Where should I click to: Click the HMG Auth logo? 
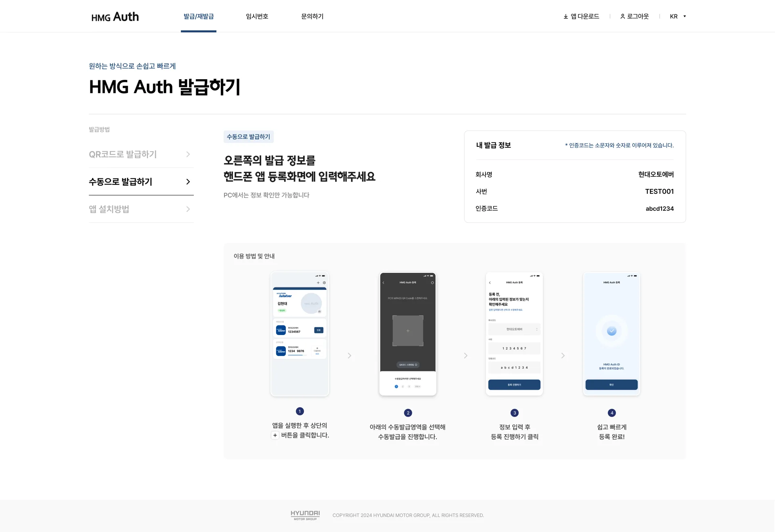click(x=115, y=17)
